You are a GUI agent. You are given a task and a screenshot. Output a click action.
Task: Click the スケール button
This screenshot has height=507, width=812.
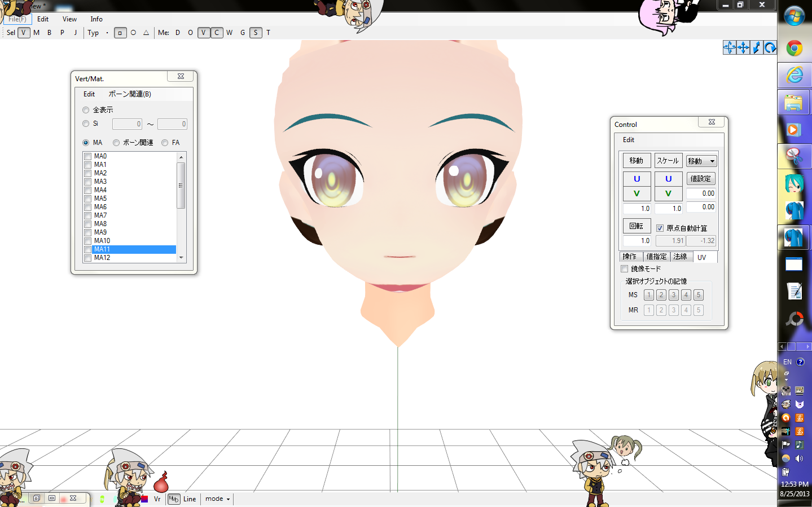pyautogui.click(x=668, y=161)
